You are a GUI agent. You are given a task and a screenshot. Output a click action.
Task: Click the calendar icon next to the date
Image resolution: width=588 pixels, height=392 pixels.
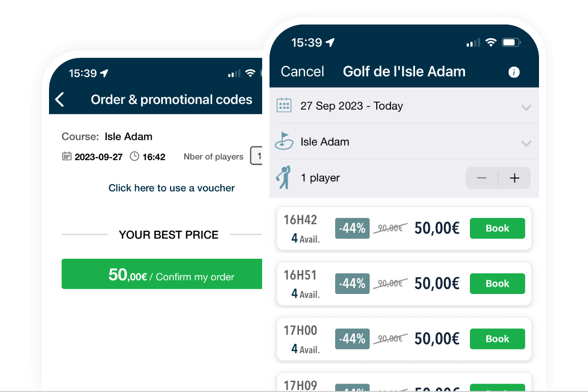coord(284,105)
